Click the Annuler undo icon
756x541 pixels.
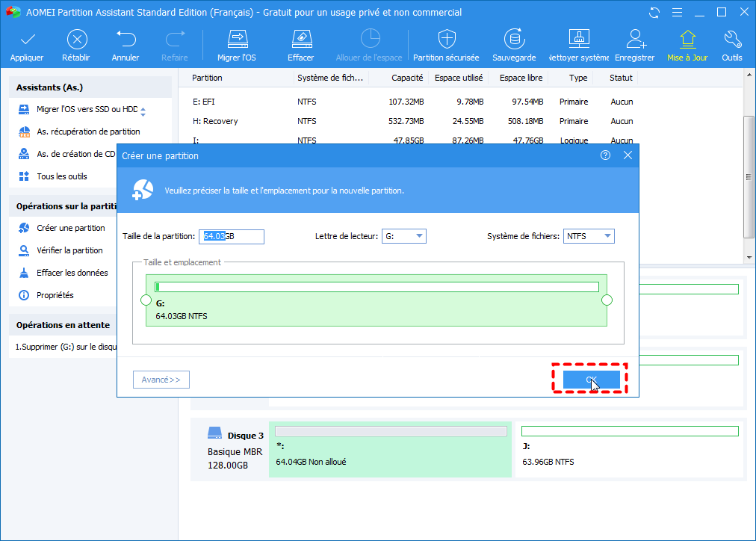[126, 40]
